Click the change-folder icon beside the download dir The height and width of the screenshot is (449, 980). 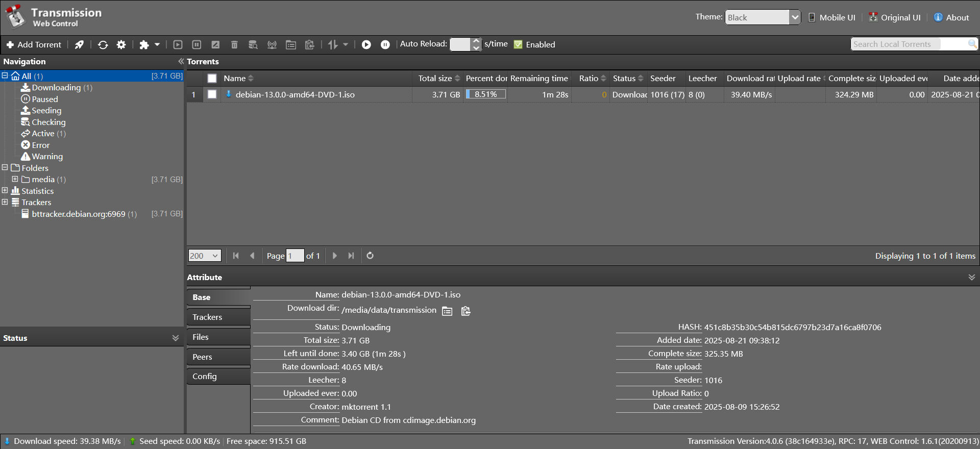(447, 311)
